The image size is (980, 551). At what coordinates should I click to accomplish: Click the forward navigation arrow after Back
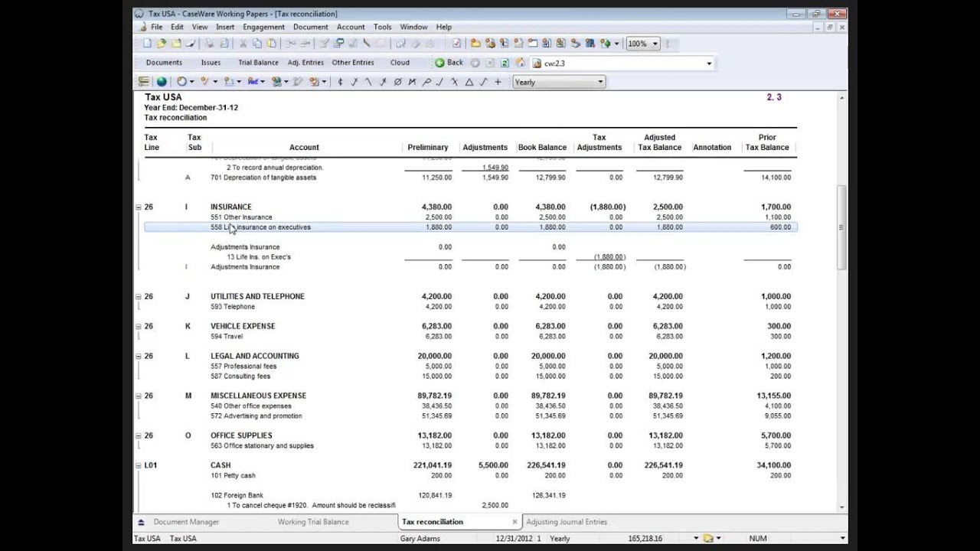[x=475, y=63]
